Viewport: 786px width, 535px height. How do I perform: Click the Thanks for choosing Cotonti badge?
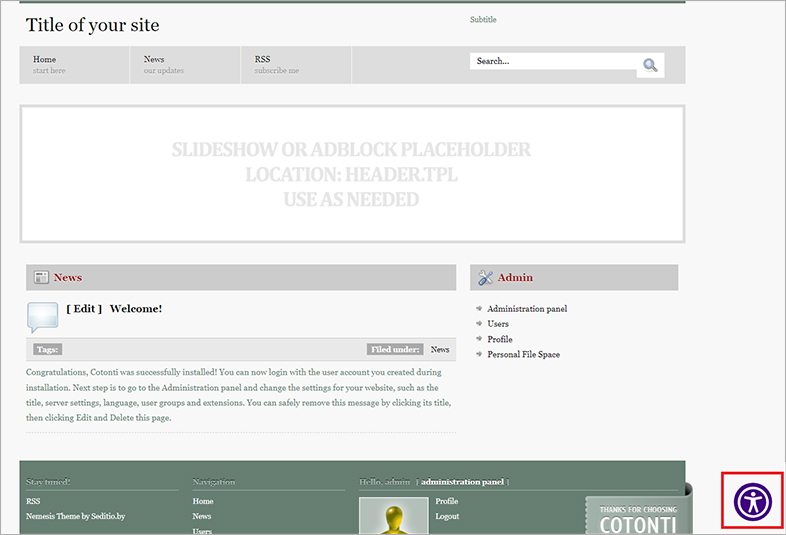pyautogui.click(x=638, y=515)
